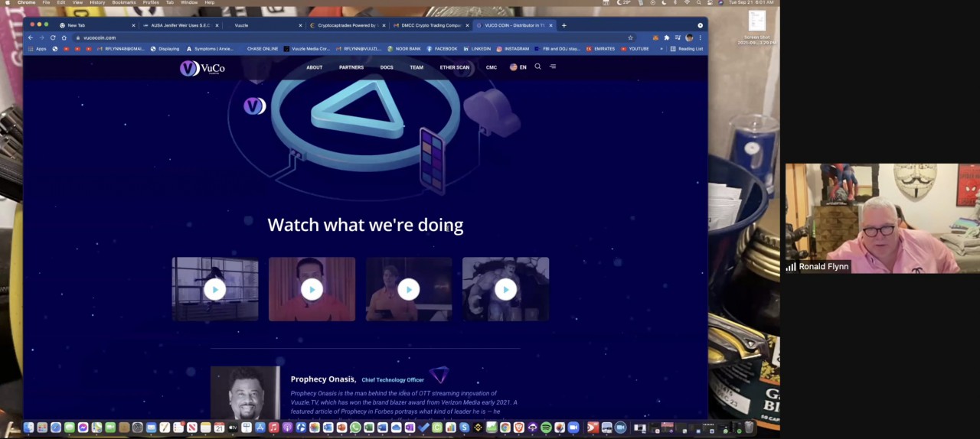Click the VuCo logo in the header
This screenshot has height=439, width=980.
pos(202,68)
